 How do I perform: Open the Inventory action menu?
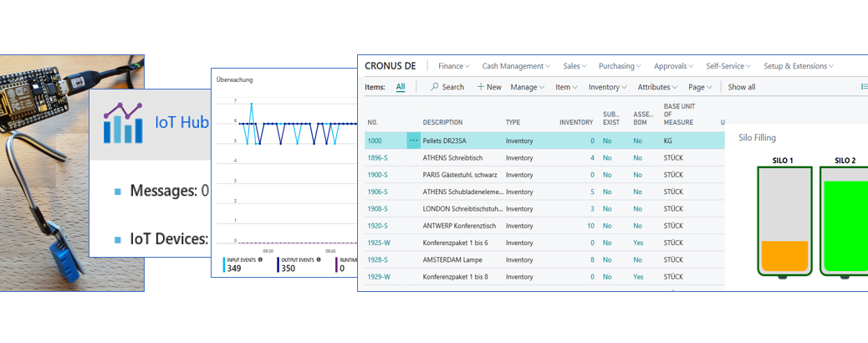tap(608, 87)
